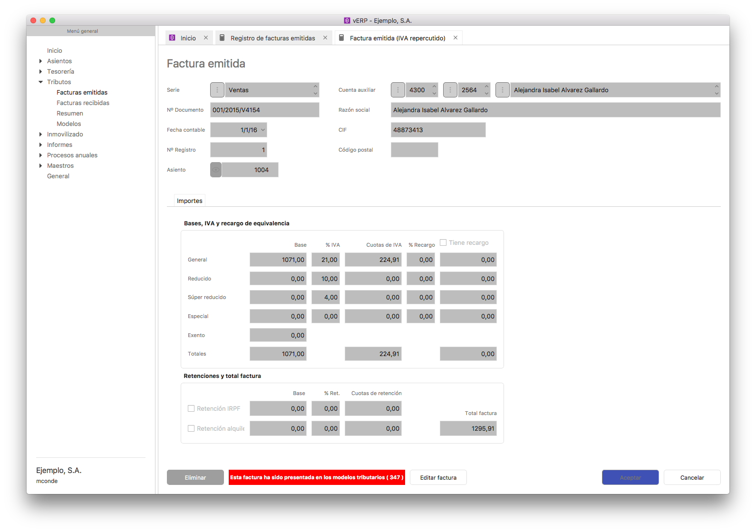Image resolution: width=756 pixels, height=532 pixels.
Task: Open the Serie Ventas dropdown
Action: point(271,90)
